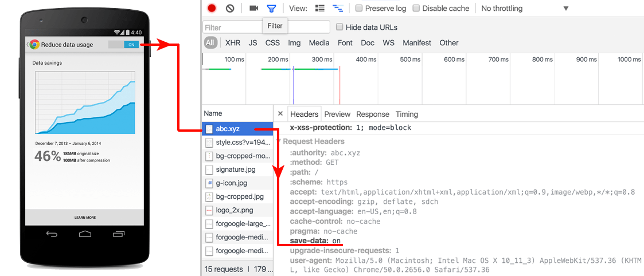644x276 pixels.
Task: Click the red record network log button
Action: pyautogui.click(x=212, y=8)
